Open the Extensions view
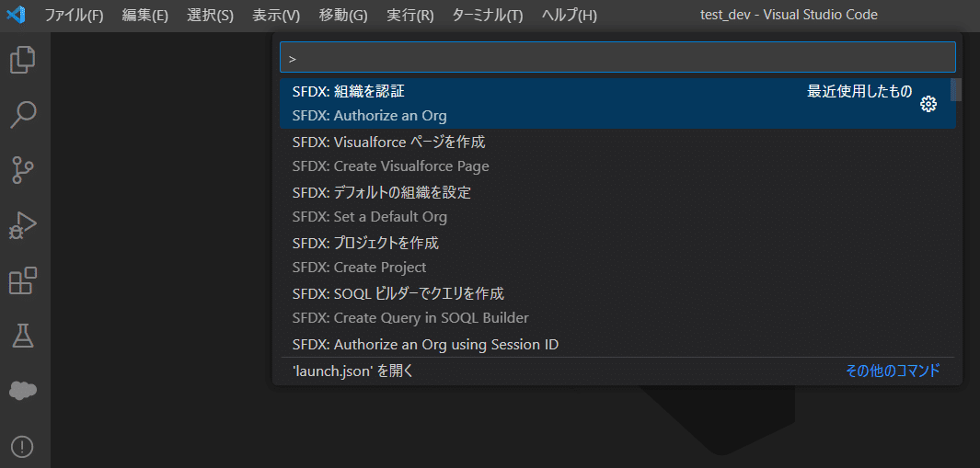Image resolution: width=980 pixels, height=468 pixels. tap(23, 280)
